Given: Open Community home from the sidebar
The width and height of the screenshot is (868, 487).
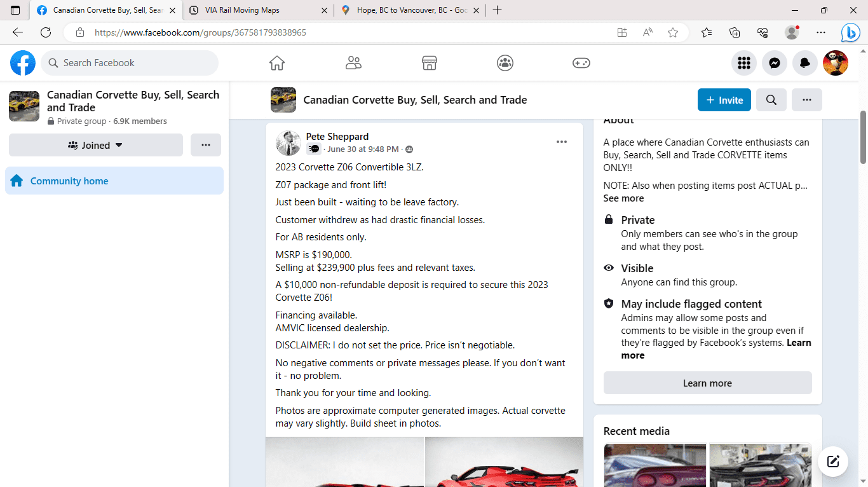Looking at the screenshot, I should (x=69, y=181).
